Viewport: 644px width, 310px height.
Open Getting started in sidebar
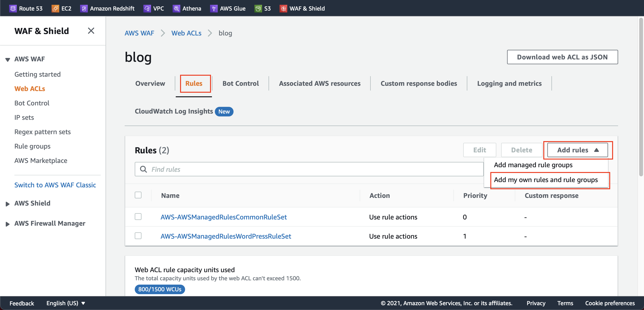[37, 74]
